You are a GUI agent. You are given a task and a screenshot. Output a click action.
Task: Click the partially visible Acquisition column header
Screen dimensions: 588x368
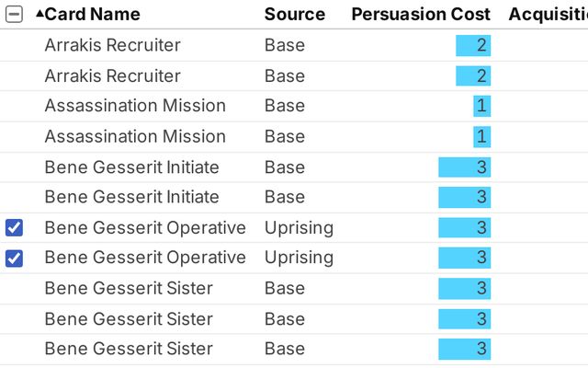[548, 14]
